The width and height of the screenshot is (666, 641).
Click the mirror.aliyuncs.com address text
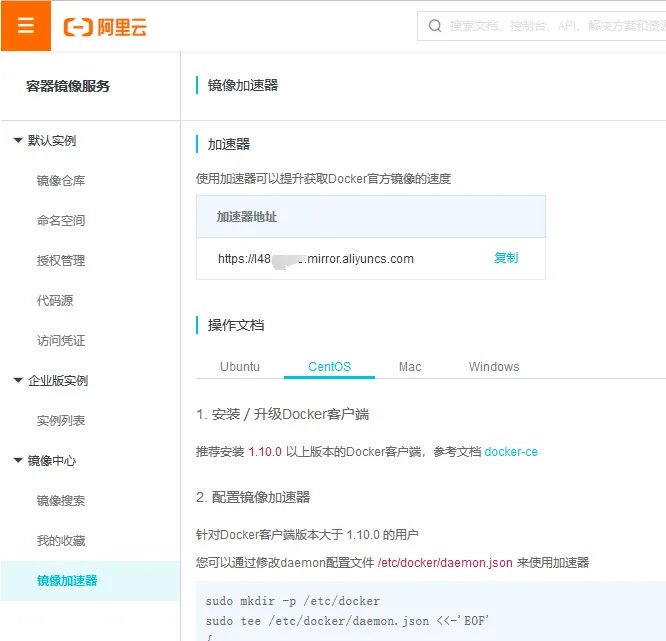pyautogui.click(x=316, y=259)
